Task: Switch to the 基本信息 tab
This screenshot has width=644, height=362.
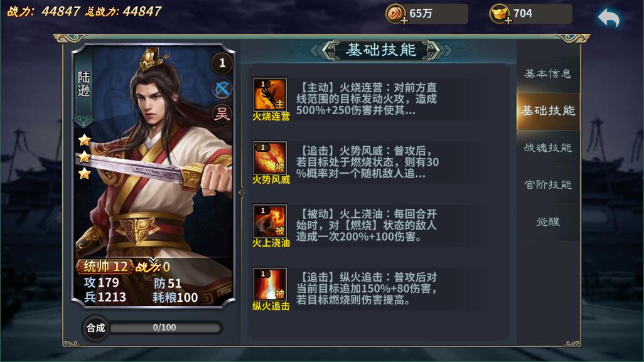Action: (x=548, y=74)
